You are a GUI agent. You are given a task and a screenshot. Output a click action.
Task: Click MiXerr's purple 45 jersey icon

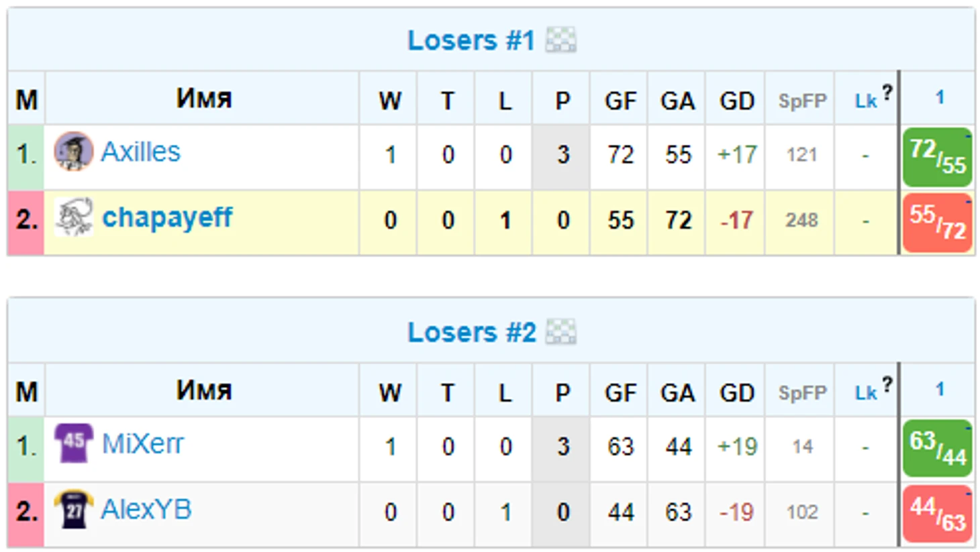pyautogui.click(x=73, y=443)
